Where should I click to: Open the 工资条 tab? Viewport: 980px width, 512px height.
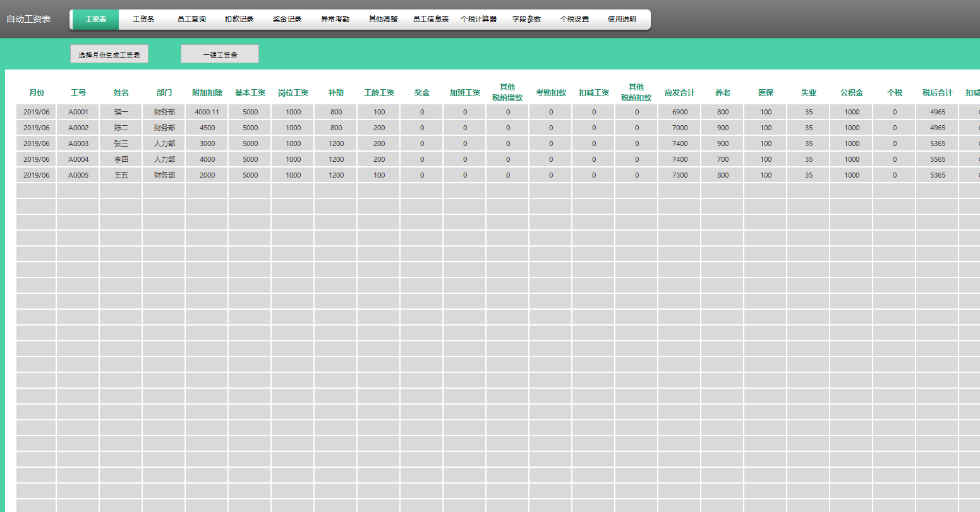(143, 20)
